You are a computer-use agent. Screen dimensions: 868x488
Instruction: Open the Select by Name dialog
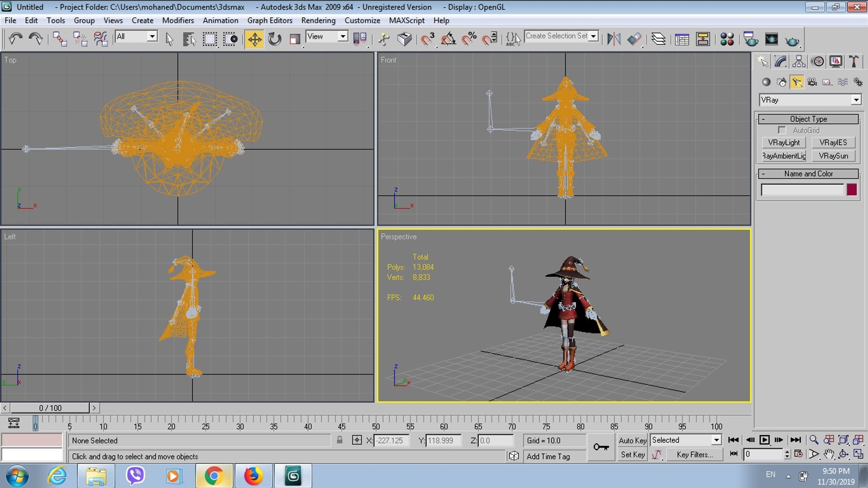pyautogui.click(x=189, y=39)
